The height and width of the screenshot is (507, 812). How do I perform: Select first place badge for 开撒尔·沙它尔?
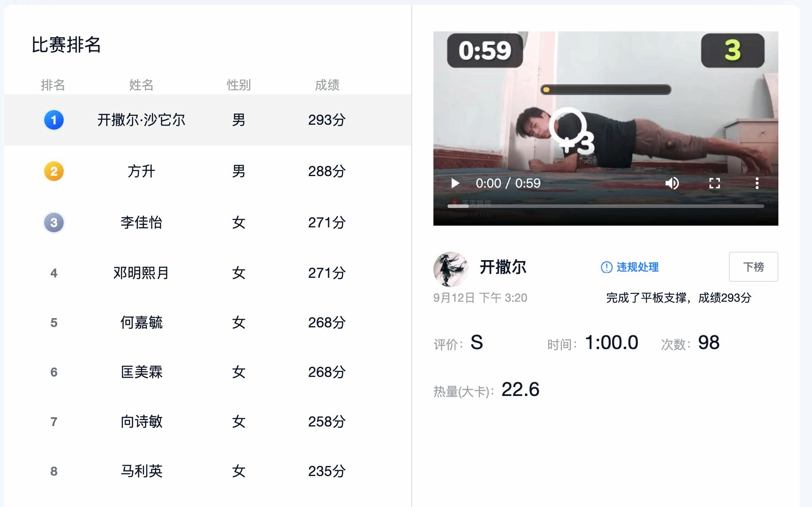coord(54,120)
